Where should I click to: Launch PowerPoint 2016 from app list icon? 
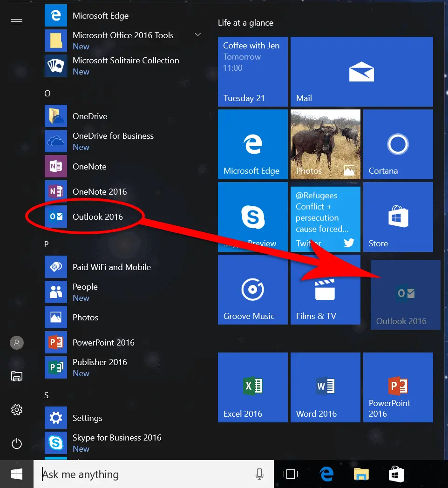tap(56, 342)
